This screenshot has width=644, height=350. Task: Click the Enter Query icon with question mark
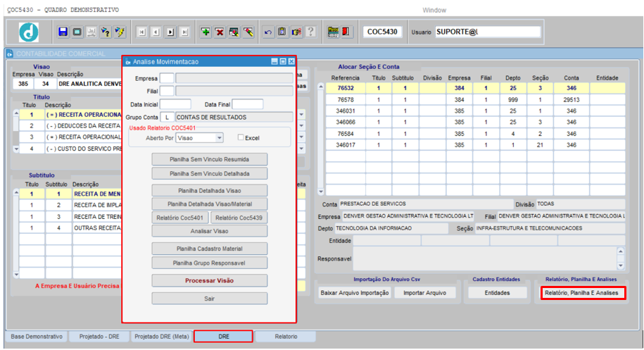click(106, 32)
